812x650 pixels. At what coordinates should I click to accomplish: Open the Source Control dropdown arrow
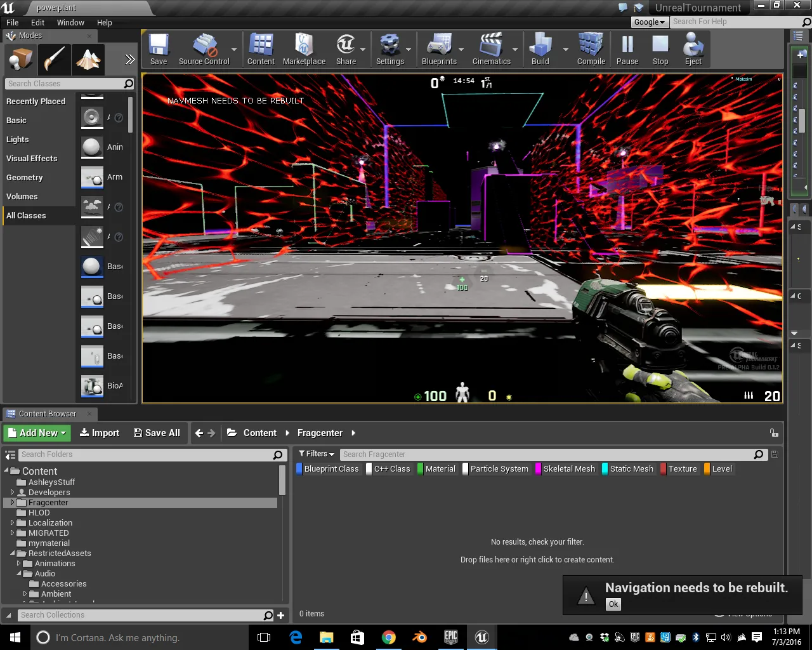click(x=234, y=50)
